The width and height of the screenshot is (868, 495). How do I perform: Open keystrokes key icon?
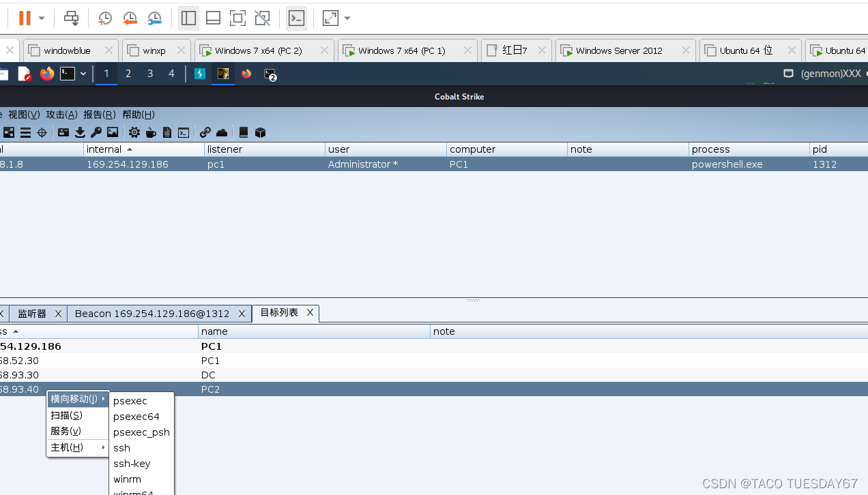96,132
